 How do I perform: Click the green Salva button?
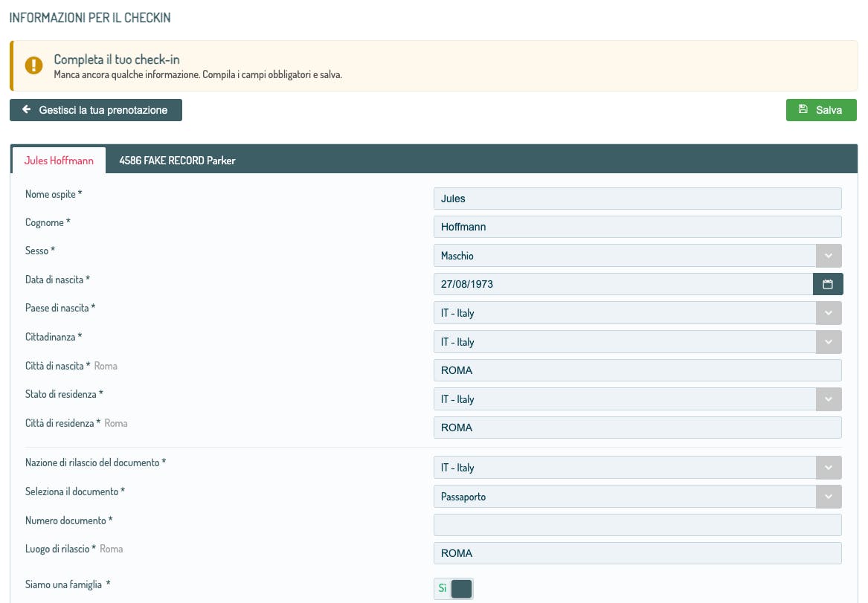coord(821,110)
